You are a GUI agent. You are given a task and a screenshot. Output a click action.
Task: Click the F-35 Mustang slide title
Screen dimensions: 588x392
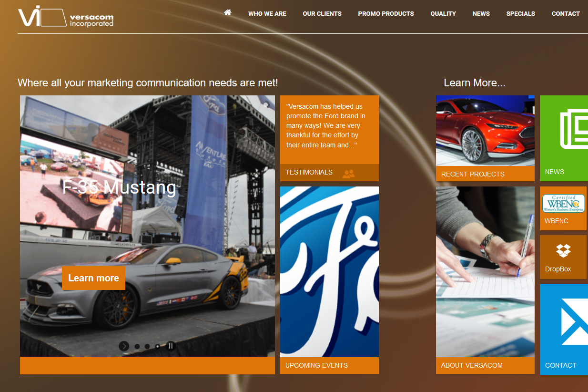point(119,187)
